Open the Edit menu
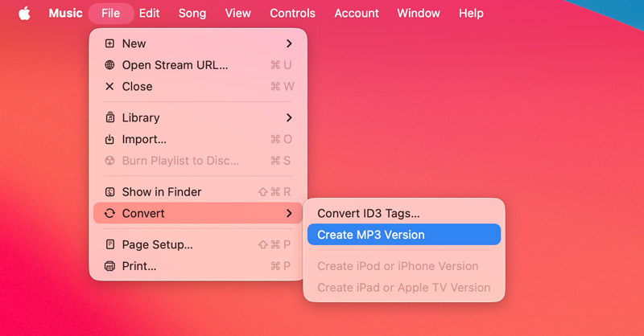Screen dimensions: 644x336 tap(149, 13)
